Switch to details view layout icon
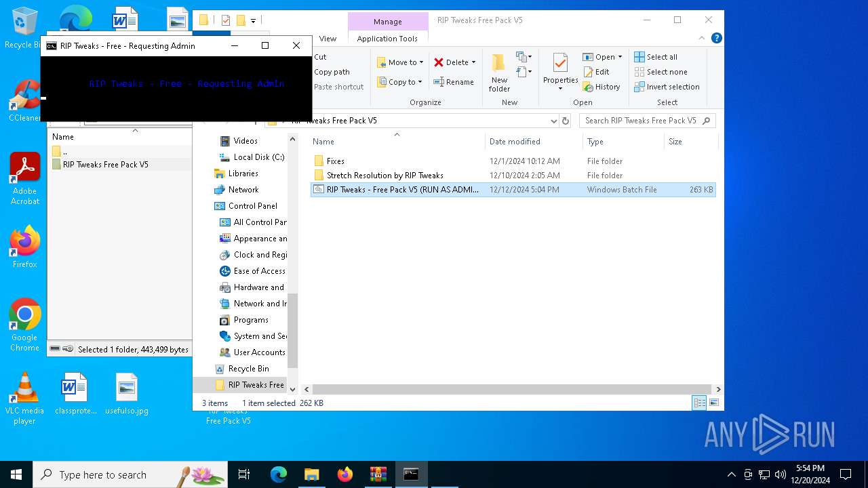 coord(699,403)
